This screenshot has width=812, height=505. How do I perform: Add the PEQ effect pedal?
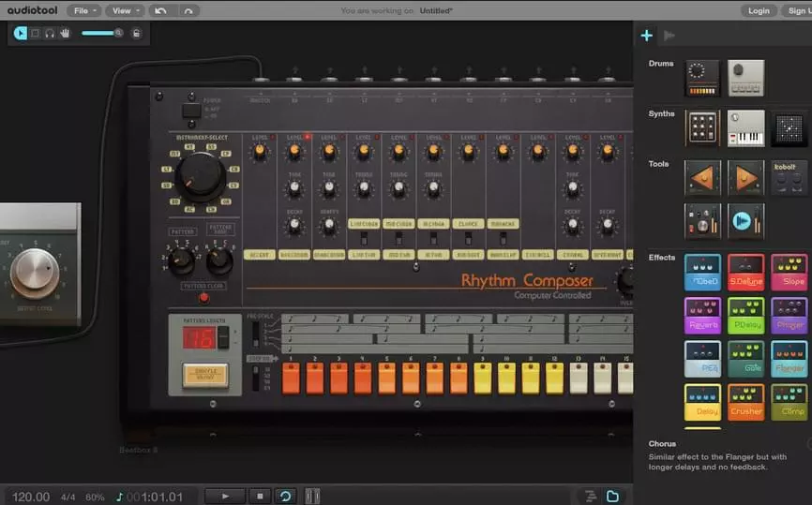pos(702,359)
